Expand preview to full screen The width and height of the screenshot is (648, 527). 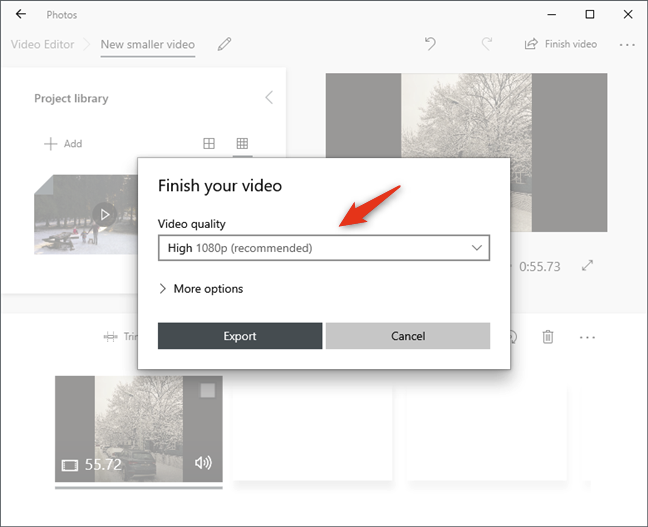pyautogui.click(x=588, y=266)
